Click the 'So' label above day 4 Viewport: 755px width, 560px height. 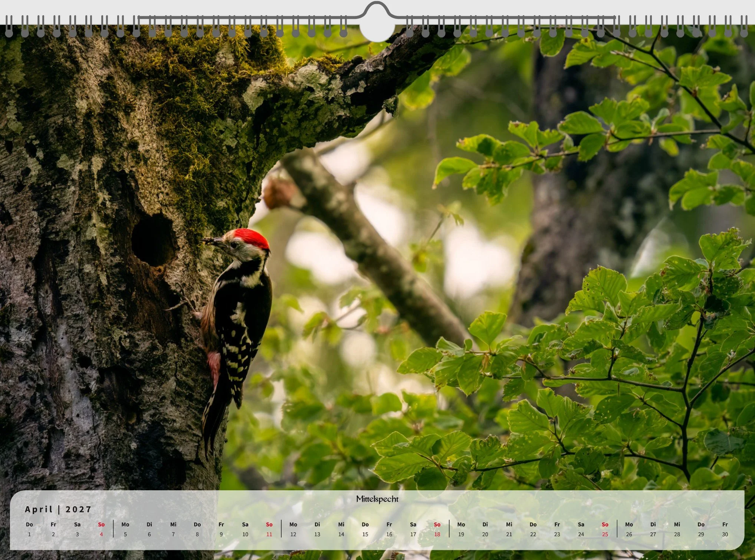(101, 524)
